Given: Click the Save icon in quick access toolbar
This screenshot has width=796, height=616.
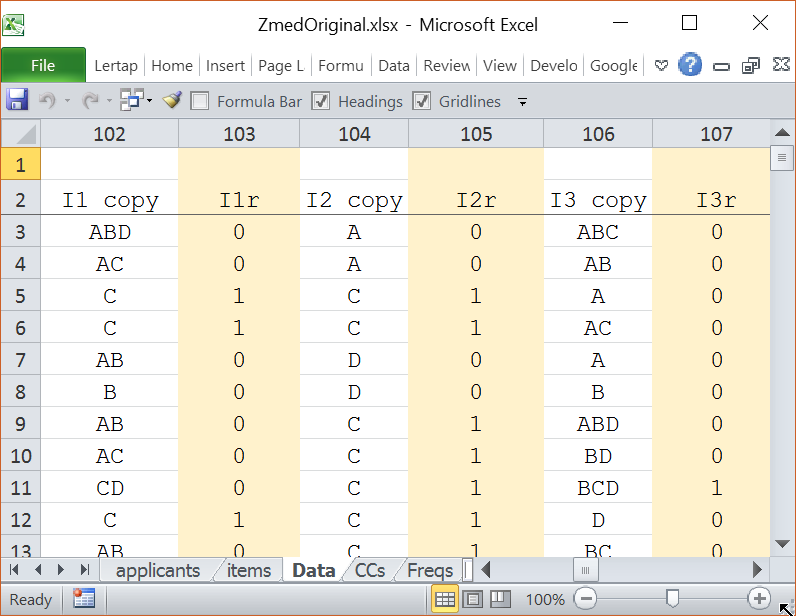Looking at the screenshot, I should [17, 100].
